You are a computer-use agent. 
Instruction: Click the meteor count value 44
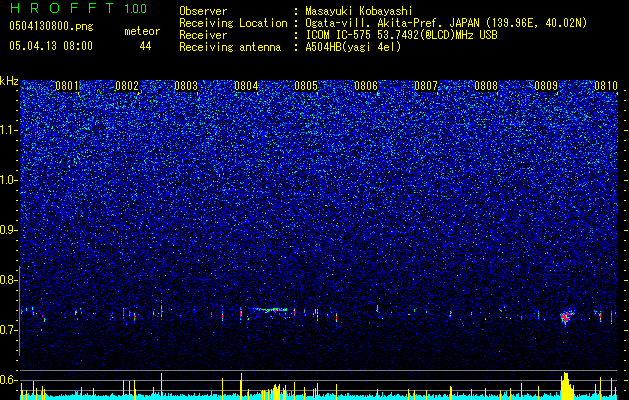tap(145, 46)
